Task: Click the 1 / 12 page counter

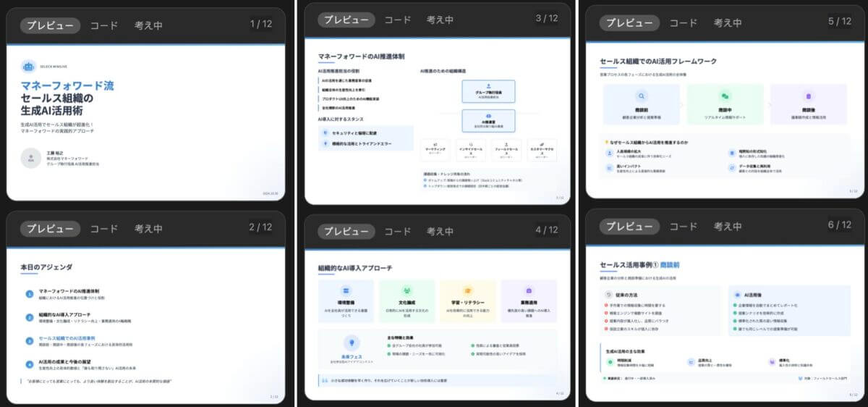Action: coord(261,25)
